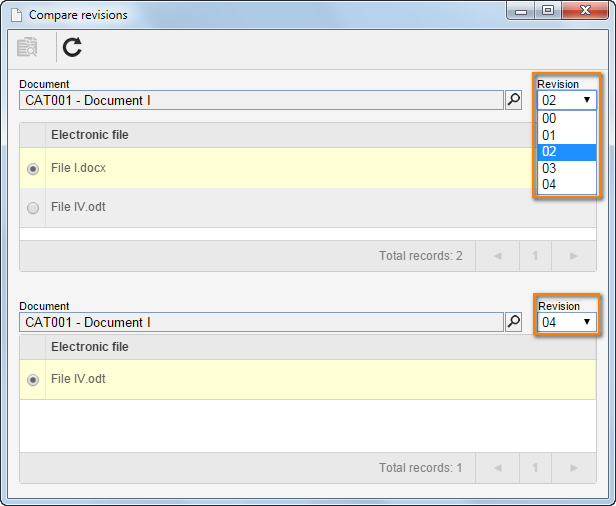Choose revision 00 from the dropdown list
This screenshot has height=506, width=616.
567,118
